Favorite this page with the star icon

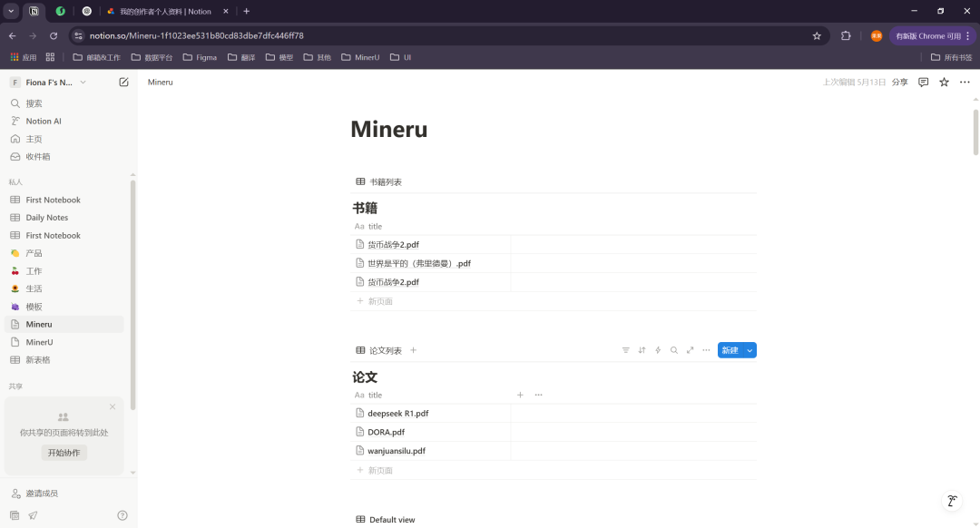point(944,82)
